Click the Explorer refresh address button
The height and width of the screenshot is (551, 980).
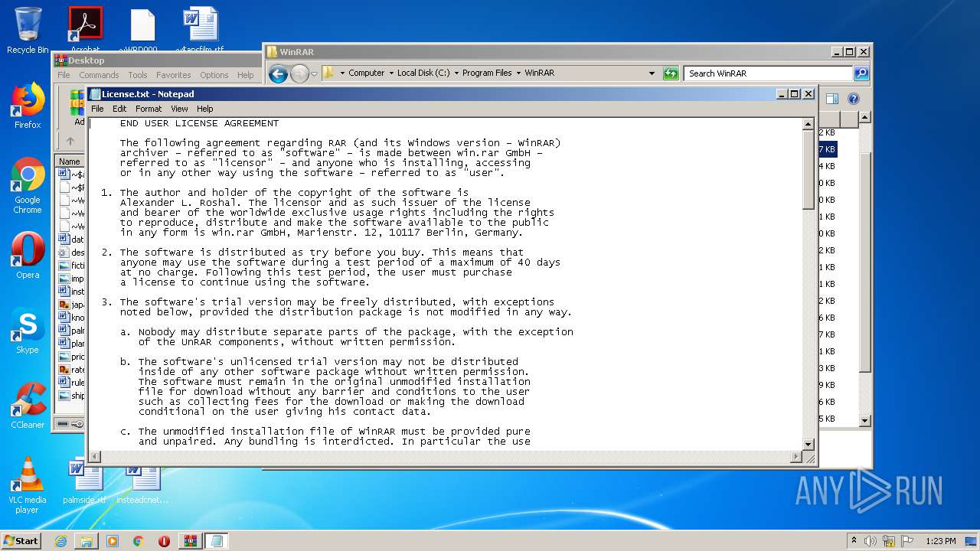click(671, 73)
